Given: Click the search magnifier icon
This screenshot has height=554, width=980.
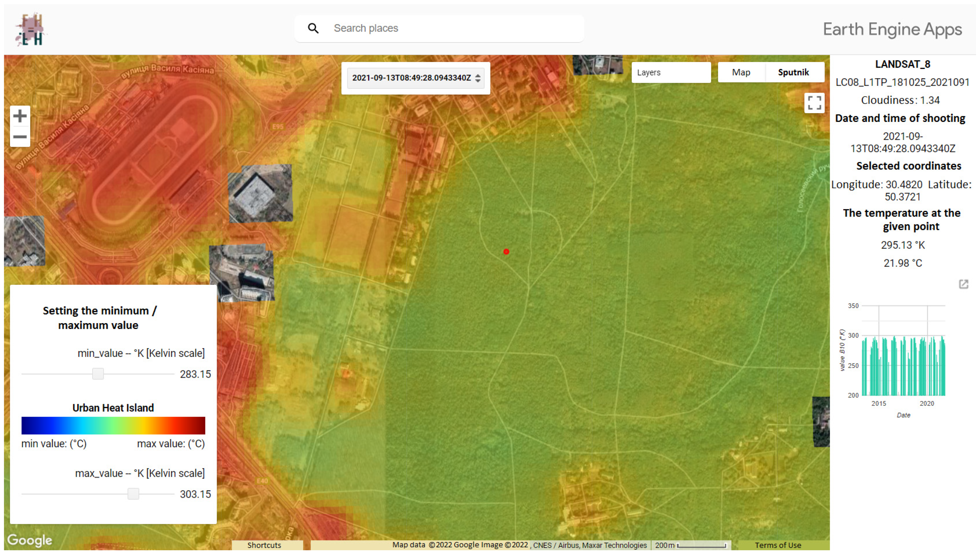Looking at the screenshot, I should 313,28.
